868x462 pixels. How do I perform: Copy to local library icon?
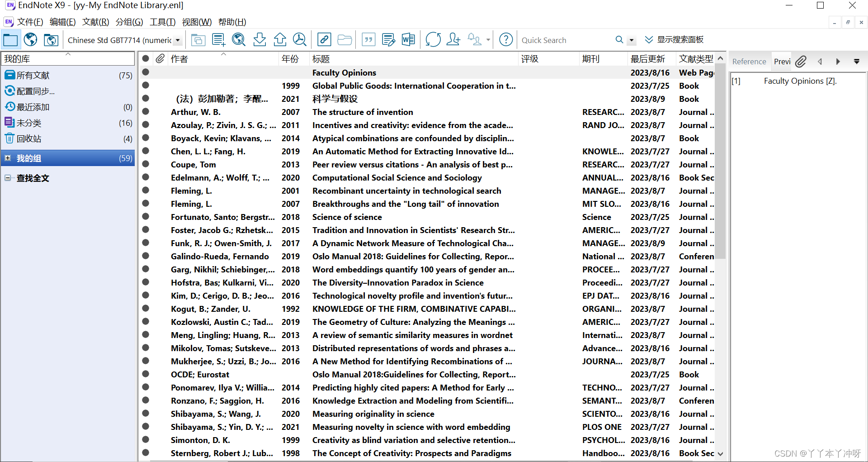pyautogui.click(x=198, y=40)
